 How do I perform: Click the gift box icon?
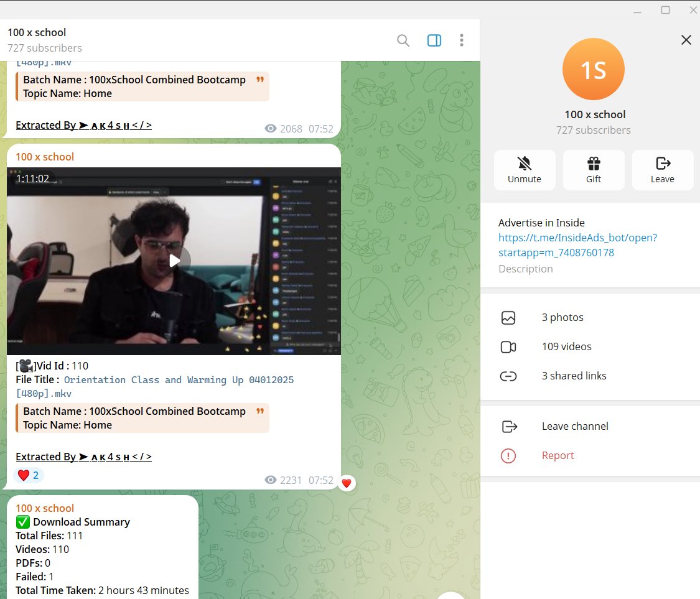coord(594,164)
